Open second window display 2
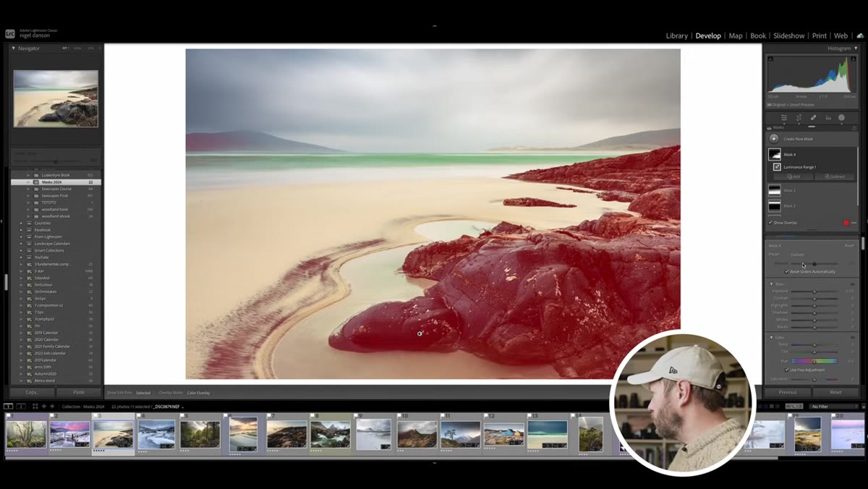The height and width of the screenshot is (489, 868). coord(21,407)
